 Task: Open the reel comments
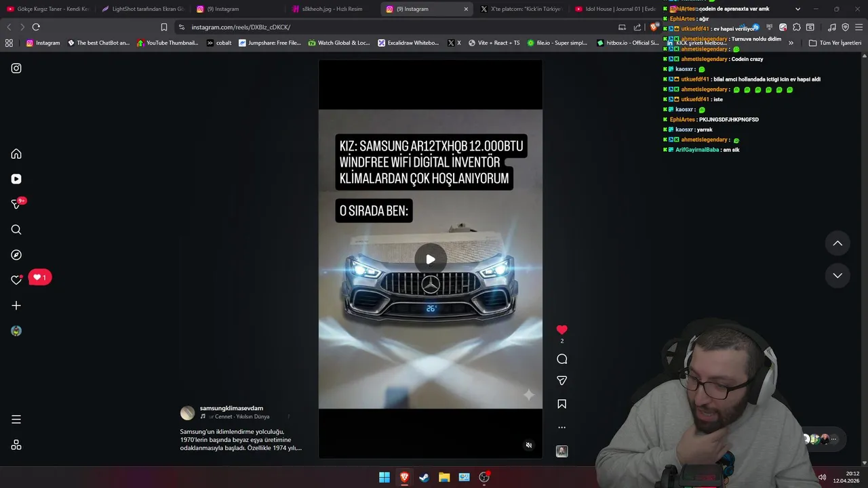pos(561,359)
